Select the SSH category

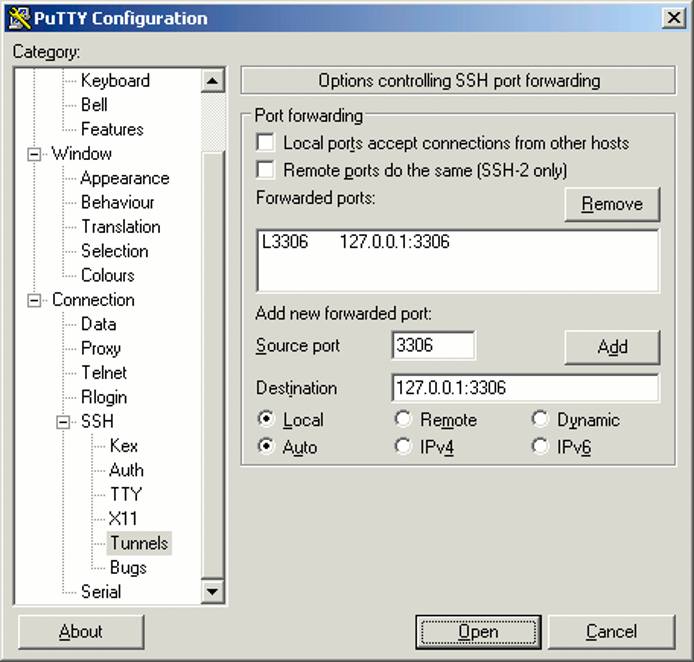click(x=97, y=421)
